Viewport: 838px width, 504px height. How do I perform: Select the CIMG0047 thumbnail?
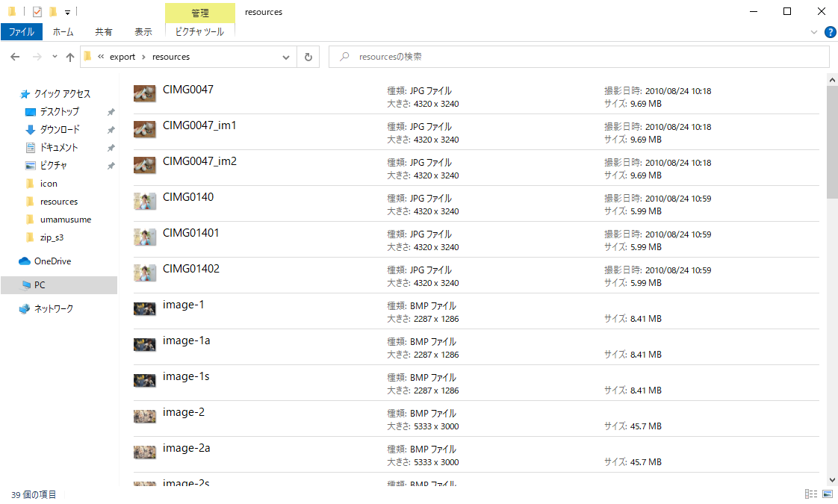pyautogui.click(x=145, y=93)
